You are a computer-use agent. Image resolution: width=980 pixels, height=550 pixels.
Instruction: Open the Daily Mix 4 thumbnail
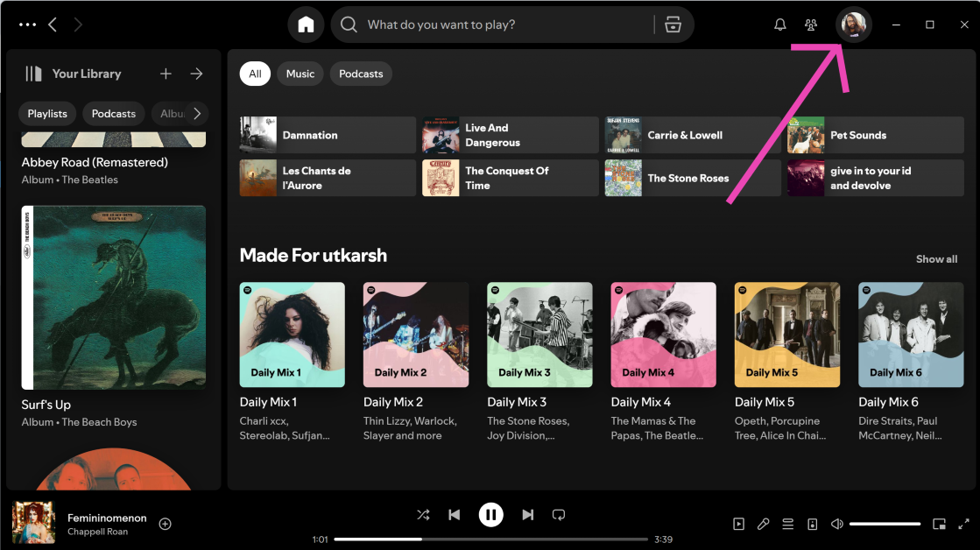point(663,335)
